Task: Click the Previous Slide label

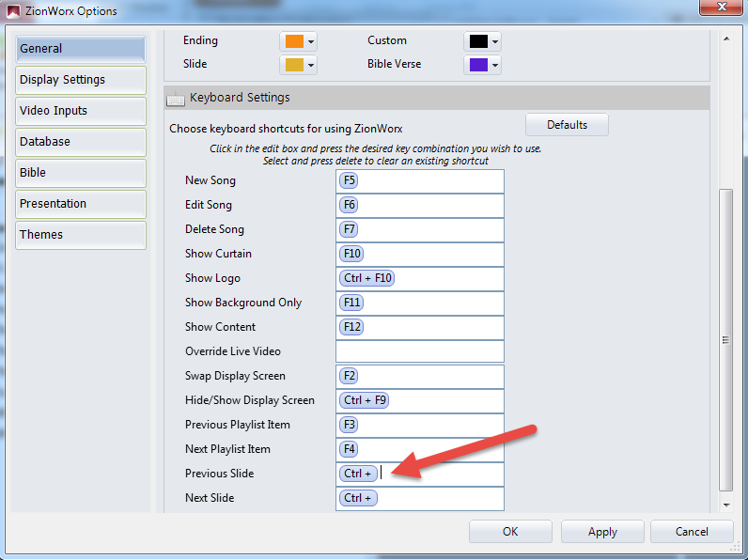Action: pyautogui.click(x=220, y=474)
